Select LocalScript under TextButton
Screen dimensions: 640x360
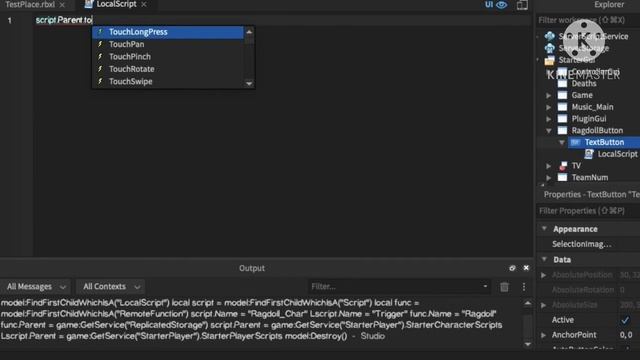click(617, 154)
